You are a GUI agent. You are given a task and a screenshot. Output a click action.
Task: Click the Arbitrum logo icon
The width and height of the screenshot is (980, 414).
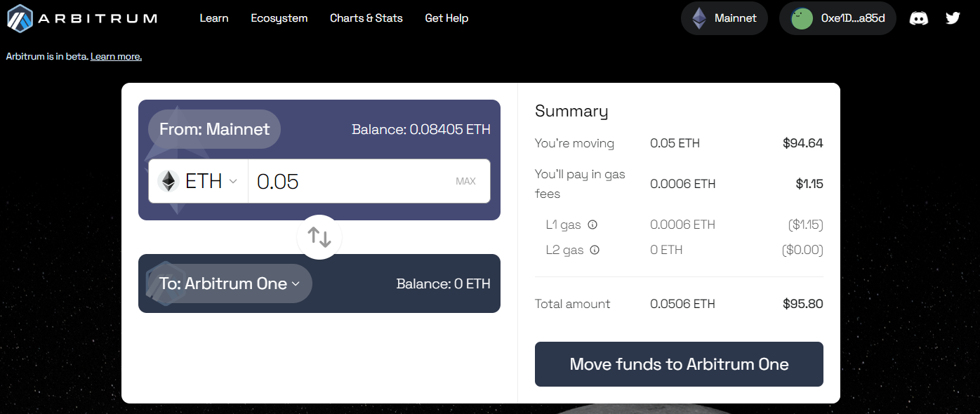coord(20,18)
